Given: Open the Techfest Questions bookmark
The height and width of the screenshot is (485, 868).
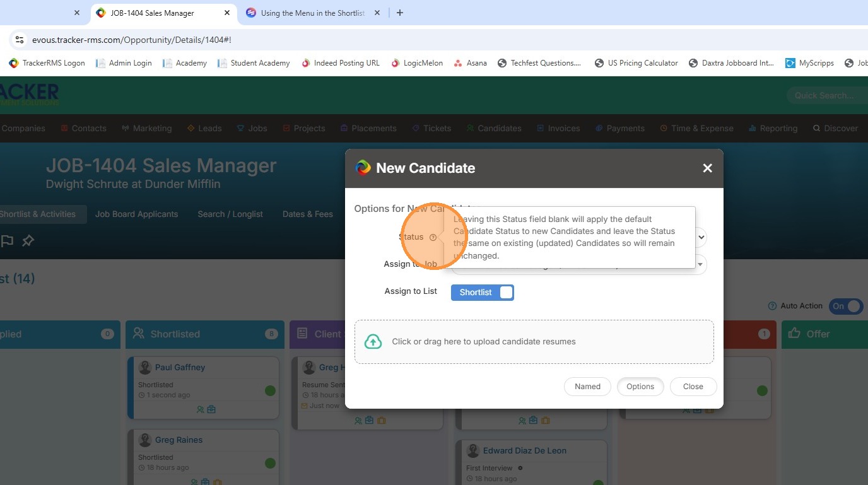Looking at the screenshot, I should [539, 63].
